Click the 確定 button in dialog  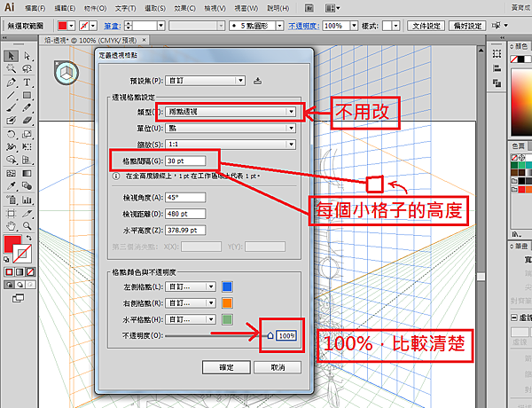226,367
